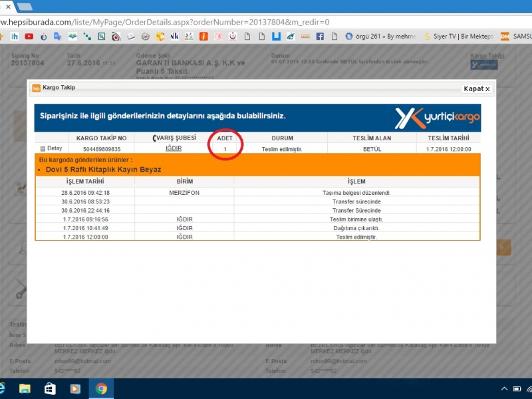Open File Explorer from the taskbar

click(x=25, y=388)
